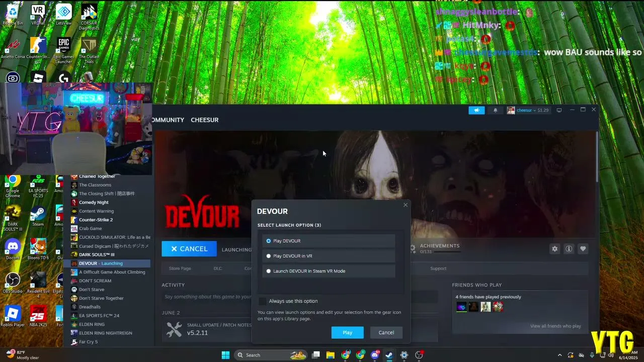Select Crab Game in library list
This screenshot has width=644, height=362.
[90, 228]
